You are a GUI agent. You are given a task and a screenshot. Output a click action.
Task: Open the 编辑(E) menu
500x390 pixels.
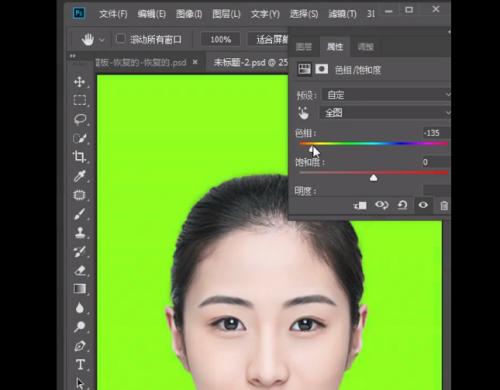pyautogui.click(x=152, y=14)
